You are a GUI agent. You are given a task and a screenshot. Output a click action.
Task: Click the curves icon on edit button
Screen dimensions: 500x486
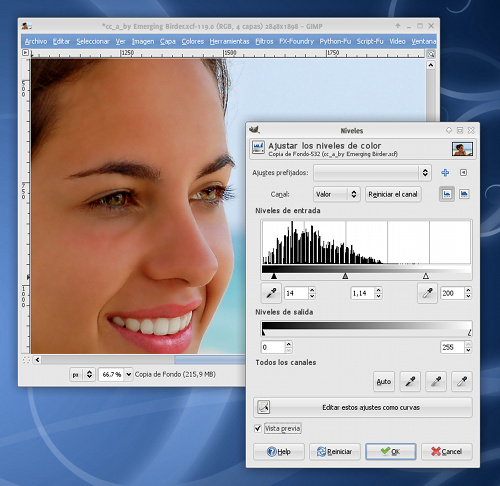point(263,407)
